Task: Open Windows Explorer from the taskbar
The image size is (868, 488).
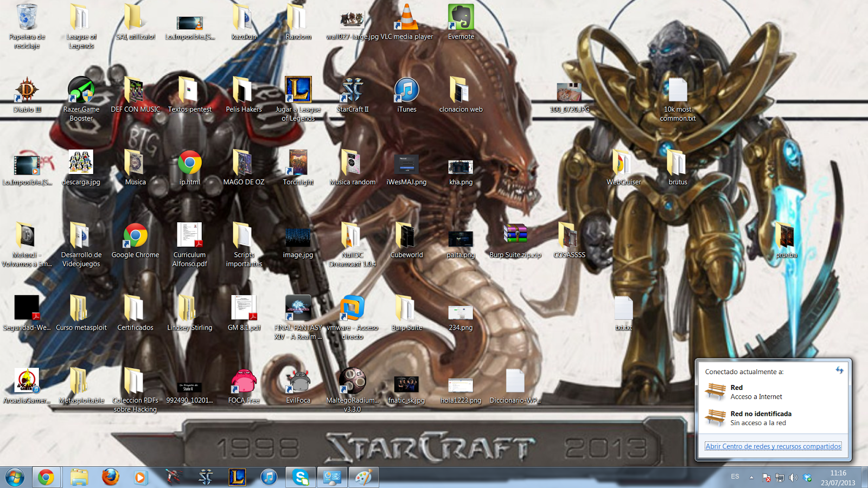Action: pos(79,477)
